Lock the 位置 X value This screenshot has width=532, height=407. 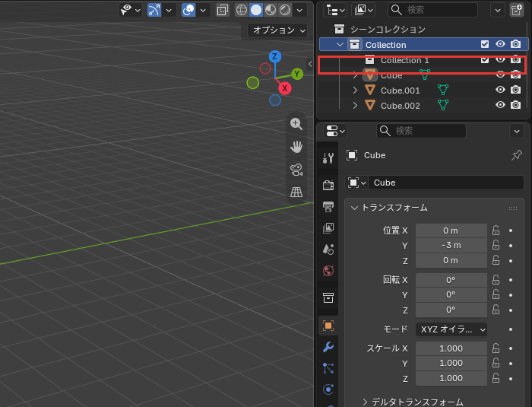pyautogui.click(x=496, y=231)
